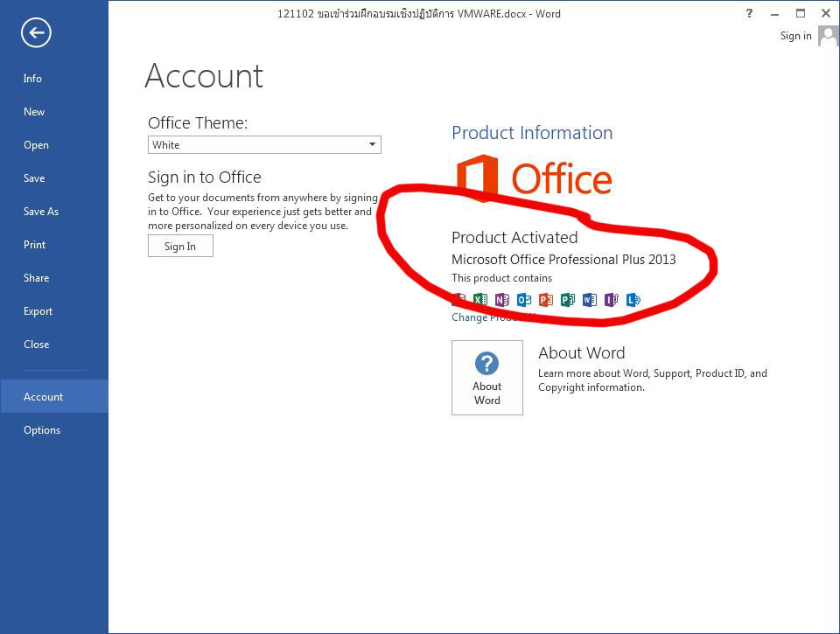This screenshot has width=840, height=634.
Task: Open the Export page
Action: [38, 311]
